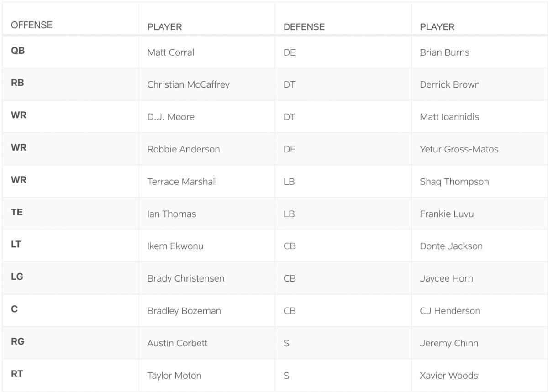Select Terrace Marshall in the table

coord(182,182)
